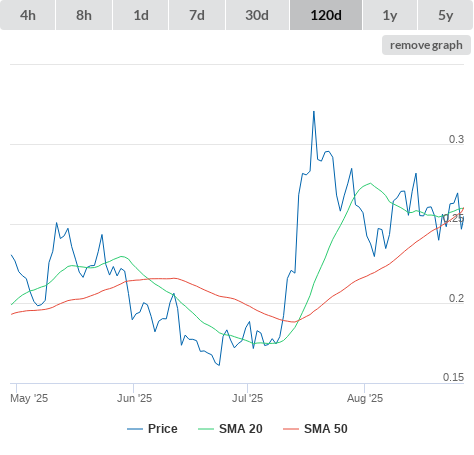Choose the 1d time range tab
Screen dimensions: 474x455
tap(141, 15)
